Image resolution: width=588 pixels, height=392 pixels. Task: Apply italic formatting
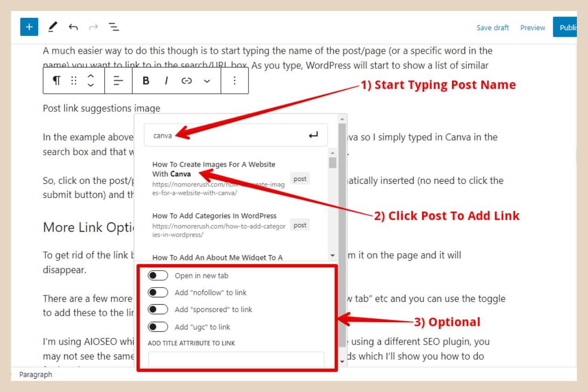click(166, 80)
